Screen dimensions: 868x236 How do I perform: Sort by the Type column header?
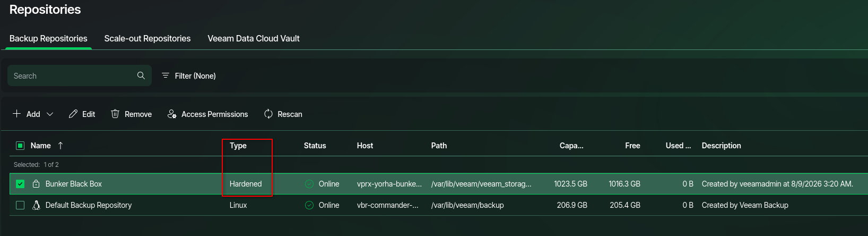(x=238, y=146)
